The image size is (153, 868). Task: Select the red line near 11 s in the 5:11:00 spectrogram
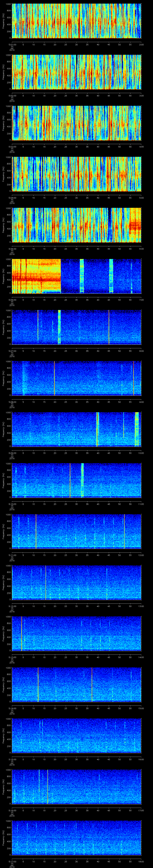tap(36, 531)
